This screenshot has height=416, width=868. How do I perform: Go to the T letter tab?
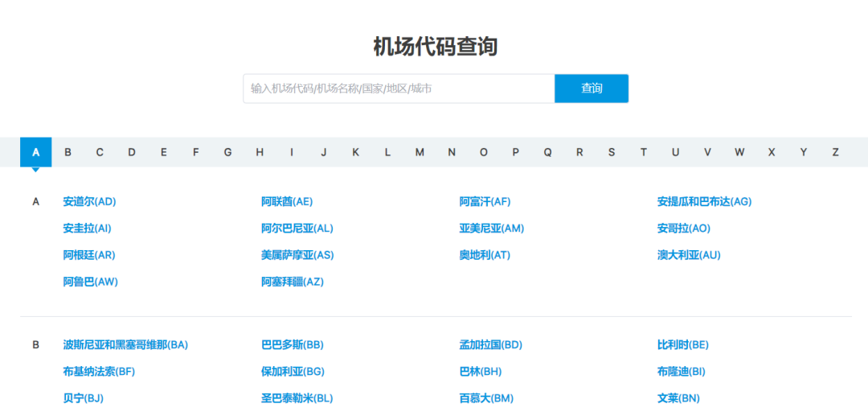point(643,152)
